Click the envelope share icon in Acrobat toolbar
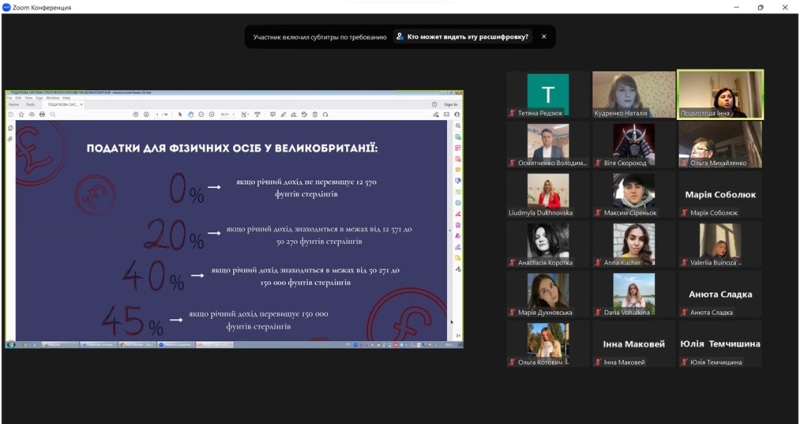 [x=446, y=114]
